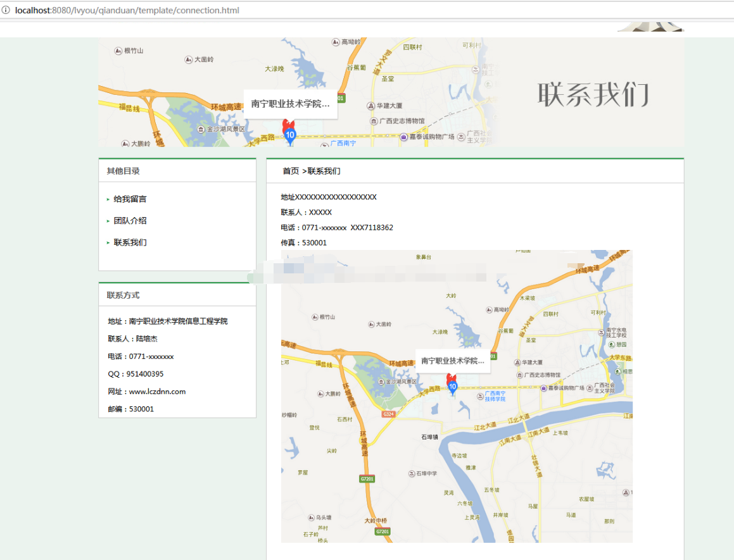Click the 邮编：530001 line

(130, 409)
